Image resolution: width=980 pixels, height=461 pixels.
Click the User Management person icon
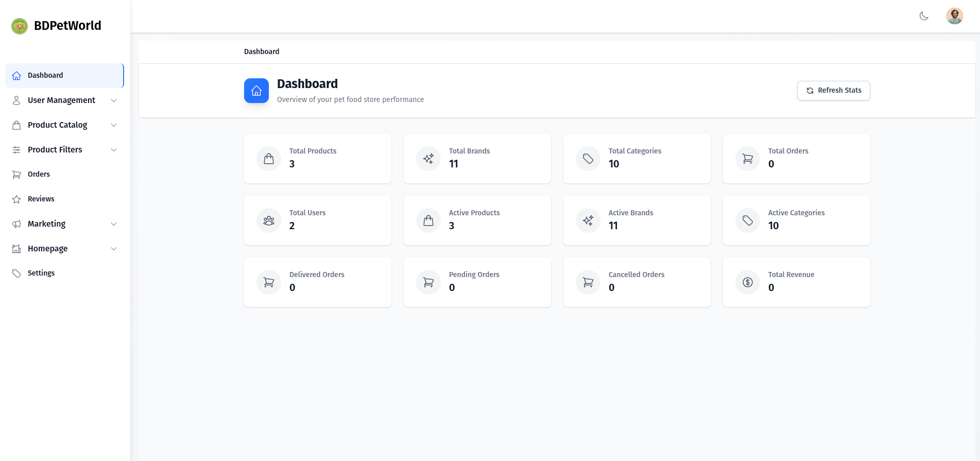point(16,100)
